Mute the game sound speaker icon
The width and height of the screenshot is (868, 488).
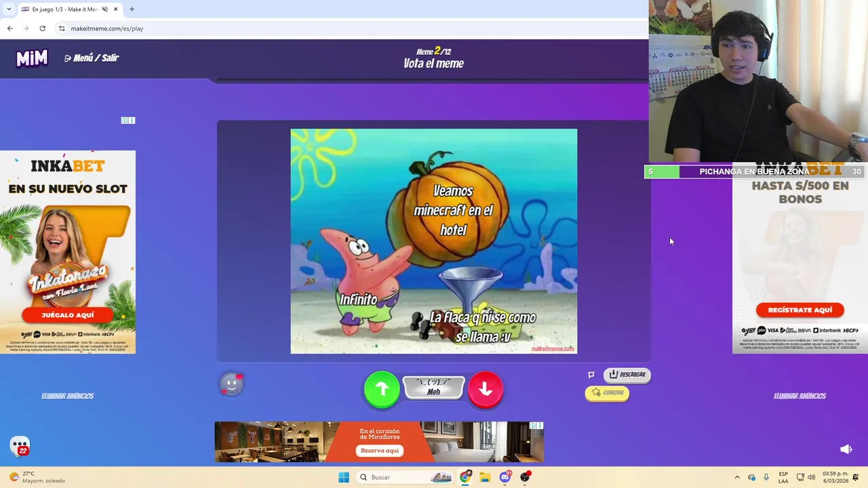coord(846,449)
